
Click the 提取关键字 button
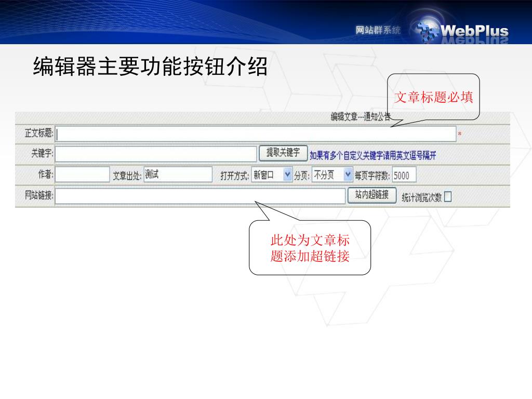click(283, 153)
